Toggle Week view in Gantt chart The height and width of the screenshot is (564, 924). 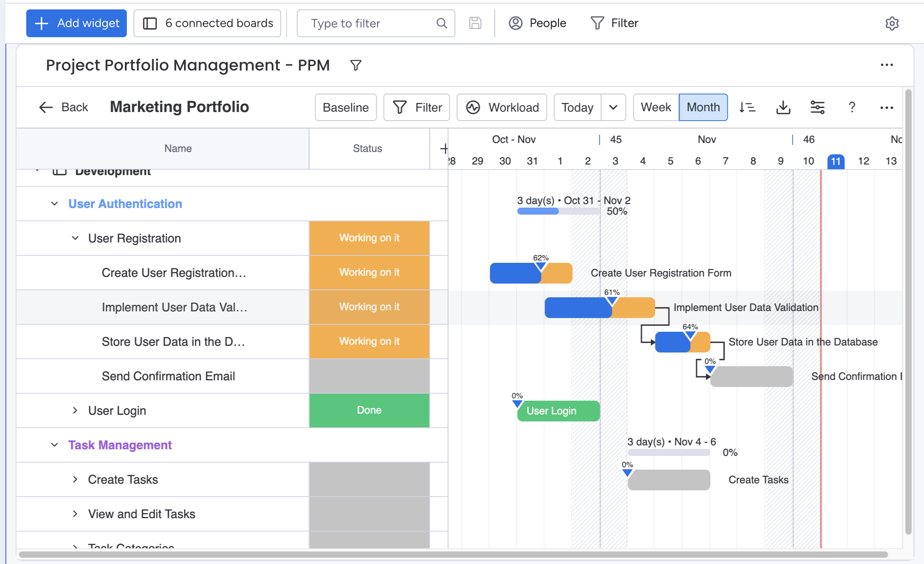[x=656, y=106]
